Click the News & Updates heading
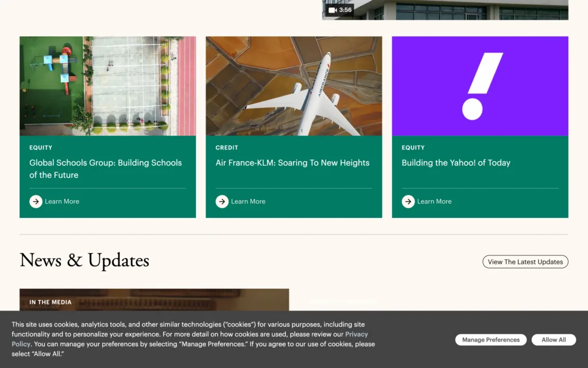This screenshot has width=588, height=368. point(84,260)
